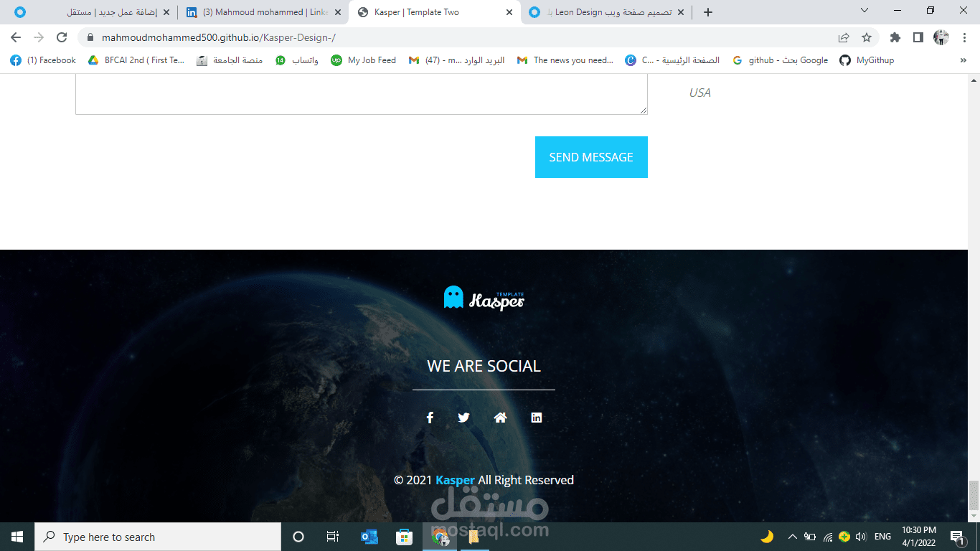Open the notification center icon
The width and height of the screenshot is (980, 551).
click(957, 537)
